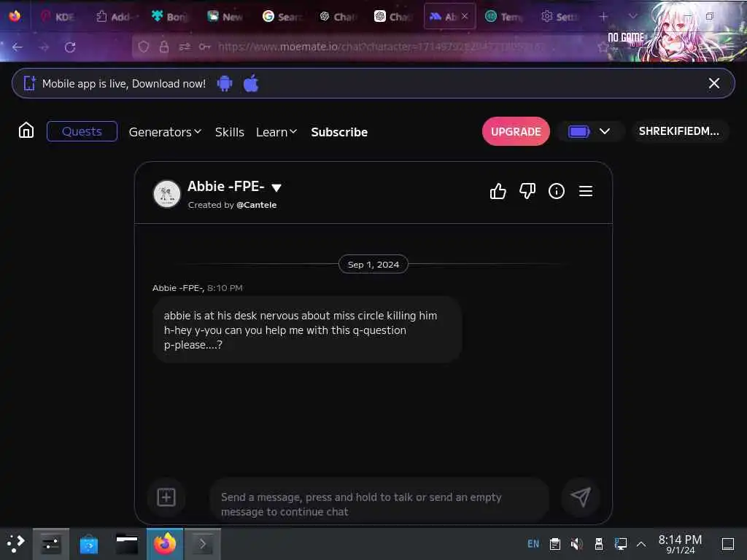This screenshot has width=747, height=560.
Task: Switch to the Settings browser tab
Action: 560,17
